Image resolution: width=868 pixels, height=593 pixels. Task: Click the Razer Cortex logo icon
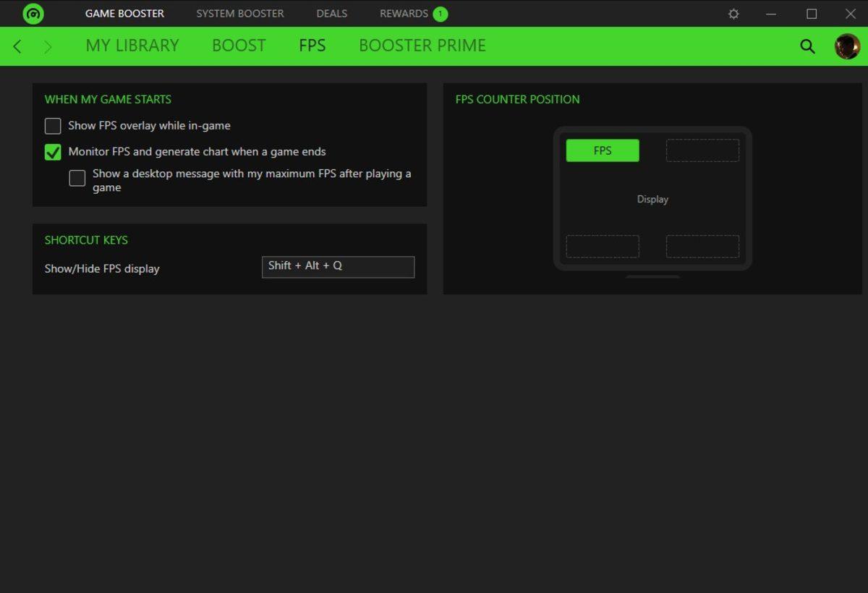[x=33, y=13]
